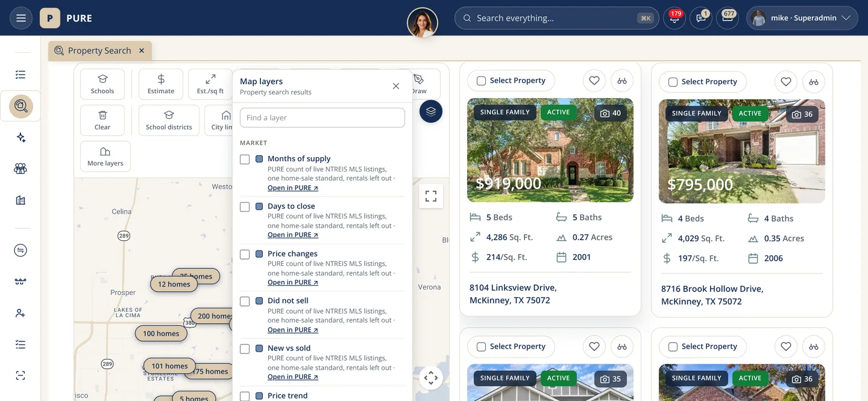Enable the Did not sell layer checkbox
Viewport: 868px width, 401px height.
point(245,301)
